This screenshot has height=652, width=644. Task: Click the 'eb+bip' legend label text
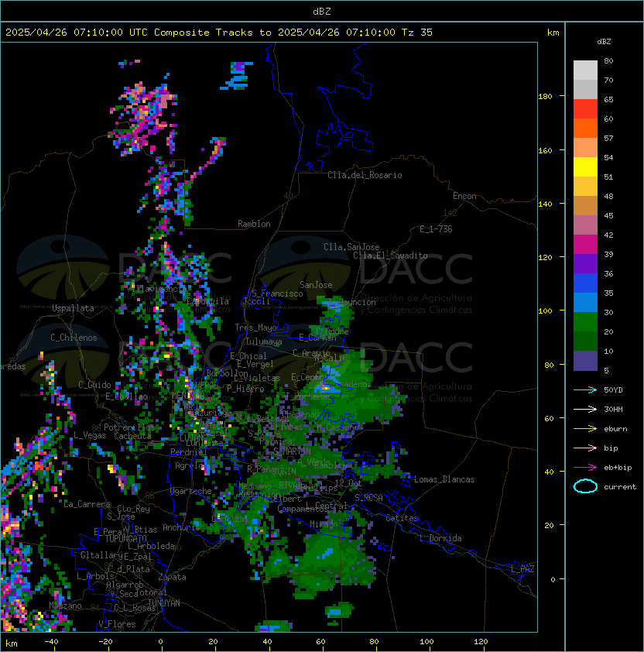(618, 468)
